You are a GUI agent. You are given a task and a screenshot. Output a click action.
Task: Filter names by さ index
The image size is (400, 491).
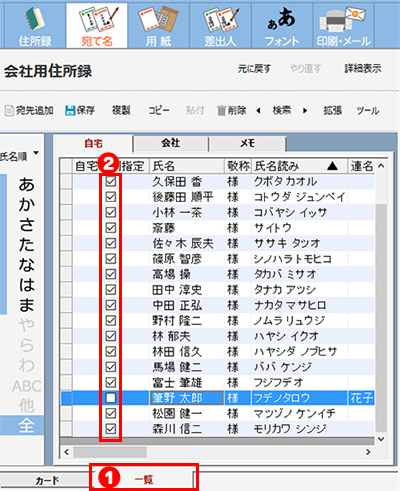(27, 224)
